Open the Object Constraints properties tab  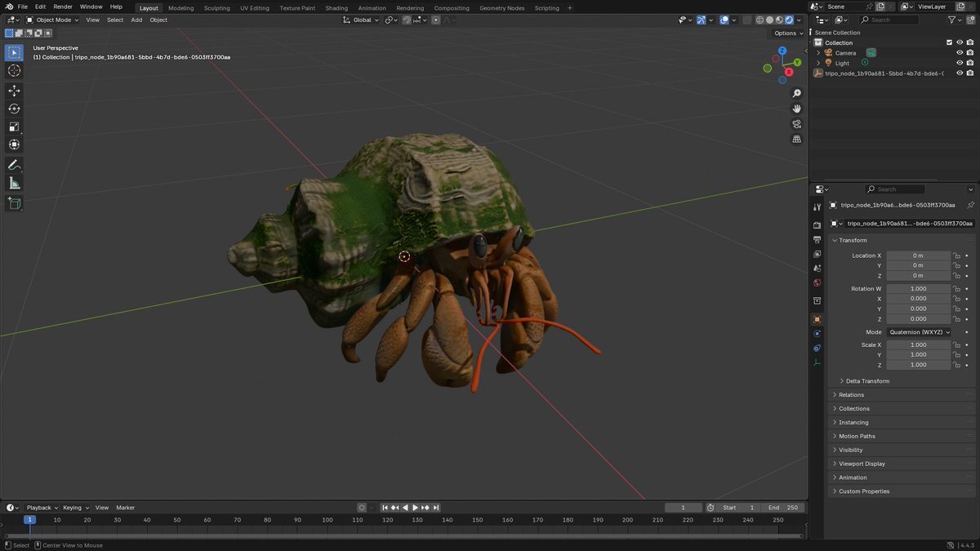tap(817, 349)
